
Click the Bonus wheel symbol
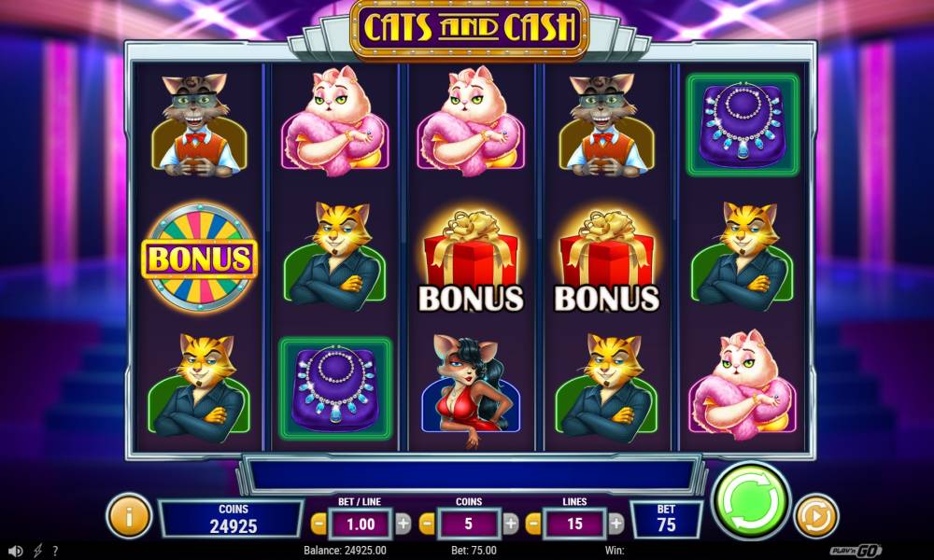coord(200,258)
